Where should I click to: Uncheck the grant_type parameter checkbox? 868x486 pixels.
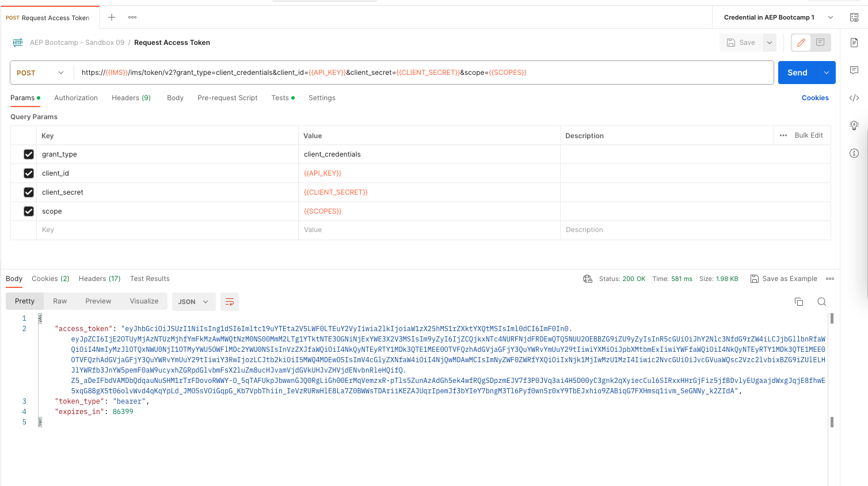[x=29, y=154]
